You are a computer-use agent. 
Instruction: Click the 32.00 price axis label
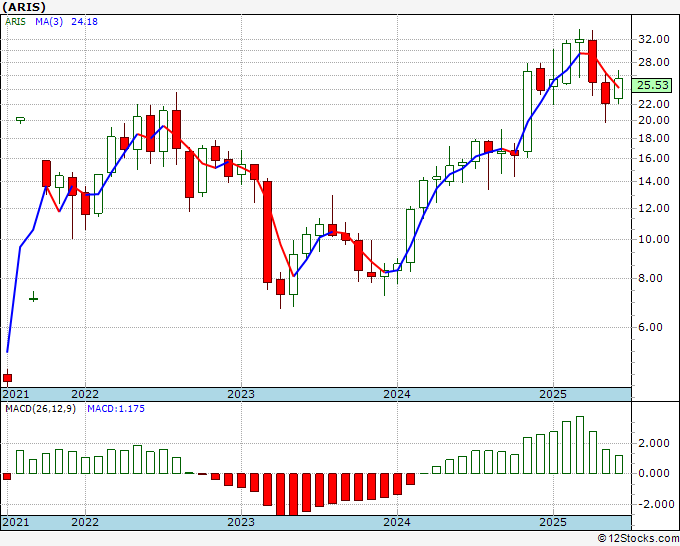pyautogui.click(x=654, y=39)
